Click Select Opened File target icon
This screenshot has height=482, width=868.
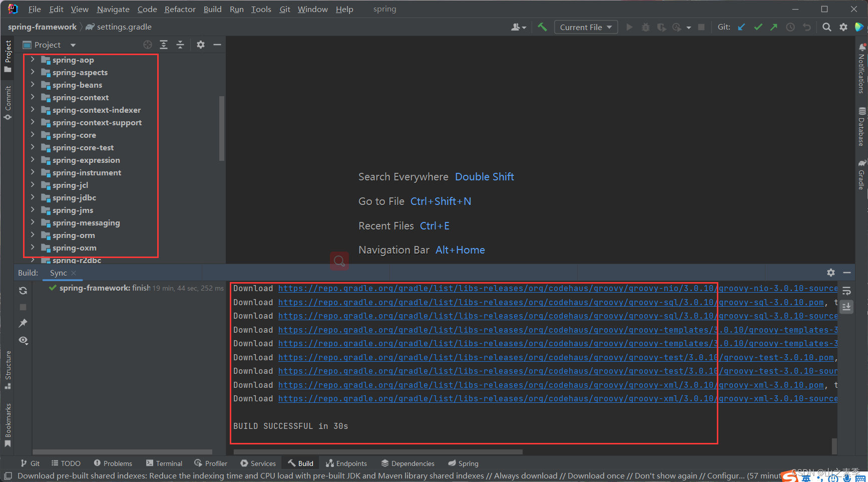click(148, 45)
